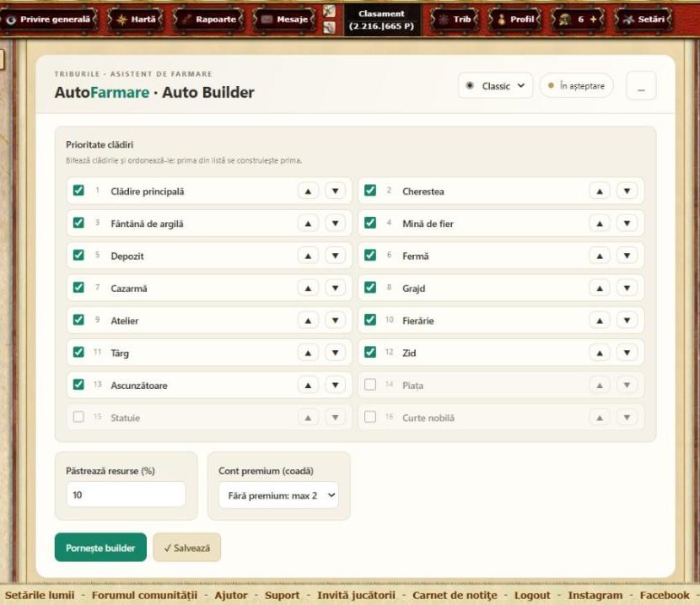Enable the Piața checkbox
The width and height of the screenshot is (700, 605).
370,385
